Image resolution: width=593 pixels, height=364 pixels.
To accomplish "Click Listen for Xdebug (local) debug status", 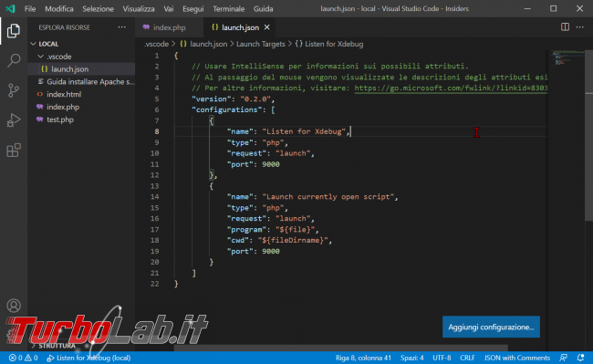I will tap(88, 358).
